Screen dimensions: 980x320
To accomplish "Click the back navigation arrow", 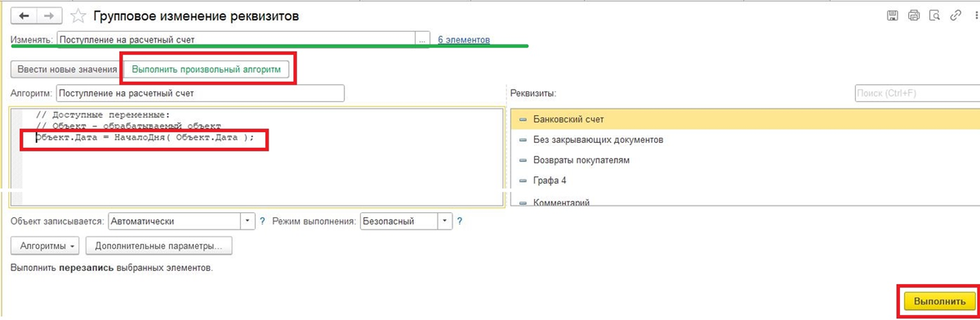I will [x=24, y=16].
